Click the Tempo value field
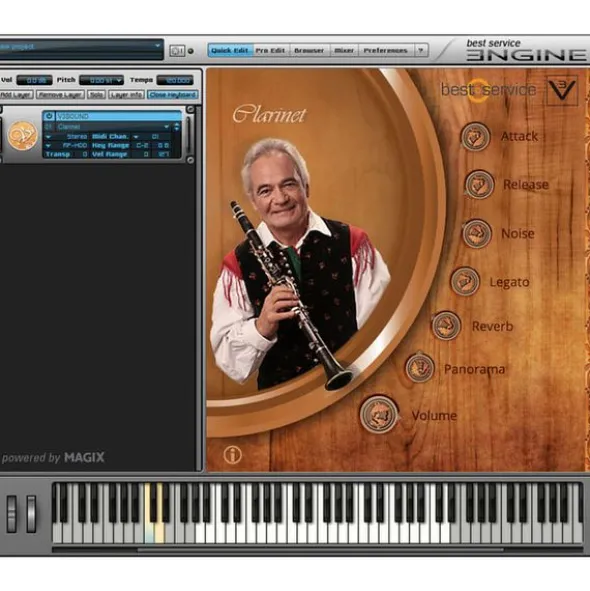Screen dimensions: 590x591 click(x=175, y=80)
